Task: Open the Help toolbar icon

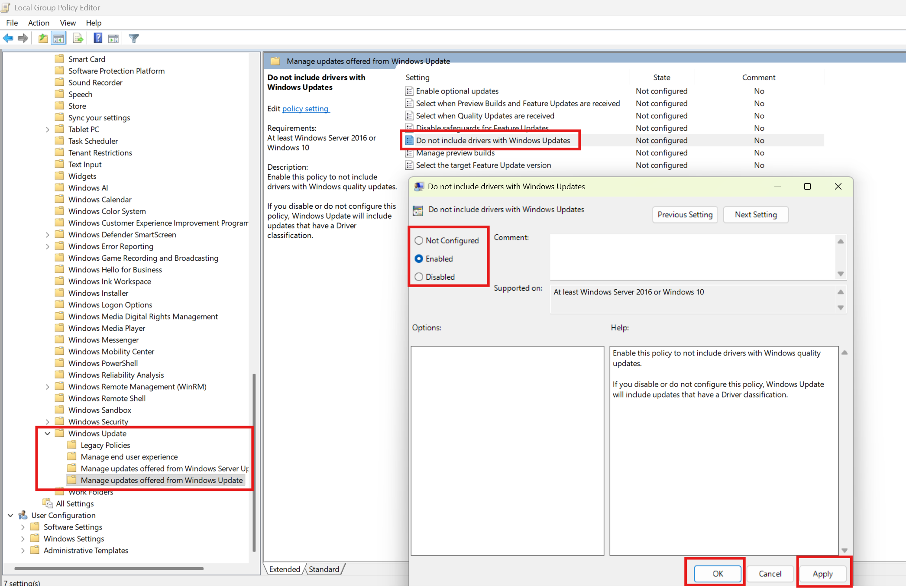Action: [x=98, y=39]
